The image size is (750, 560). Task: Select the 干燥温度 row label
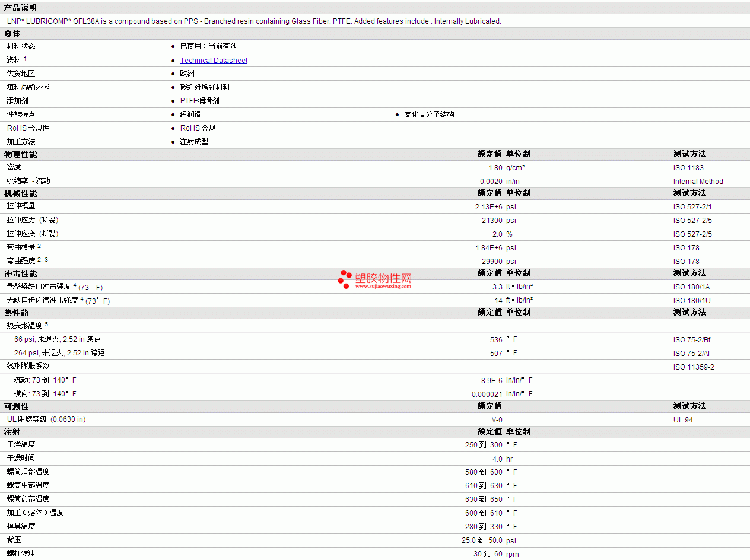pyautogui.click(x=21, y=444)
